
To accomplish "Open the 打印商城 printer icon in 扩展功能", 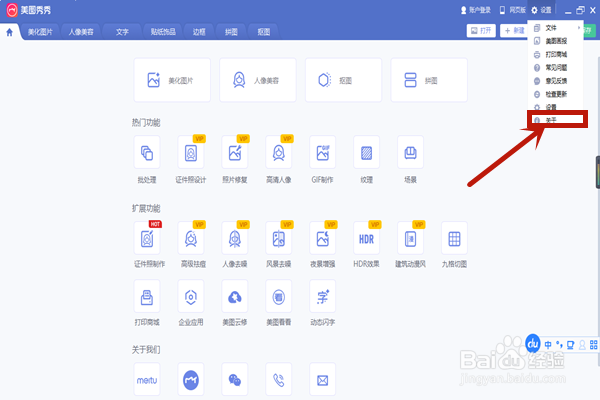I will tap(147, 296).
